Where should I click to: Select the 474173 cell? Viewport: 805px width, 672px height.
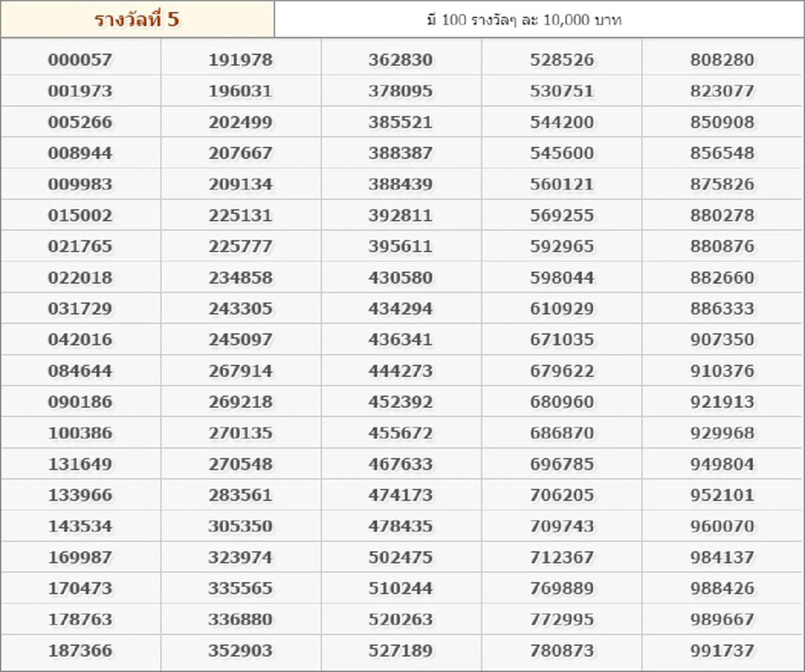point(400,495)
